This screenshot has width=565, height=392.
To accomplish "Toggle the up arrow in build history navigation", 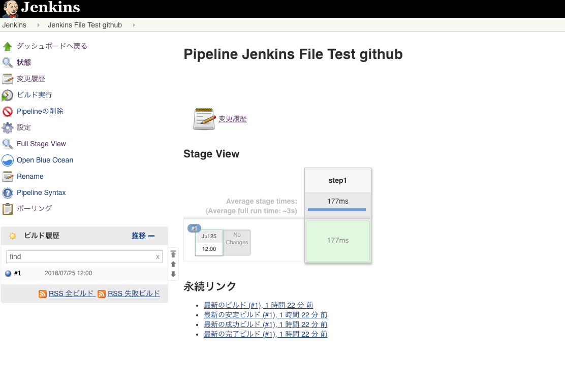I will 173,264.
